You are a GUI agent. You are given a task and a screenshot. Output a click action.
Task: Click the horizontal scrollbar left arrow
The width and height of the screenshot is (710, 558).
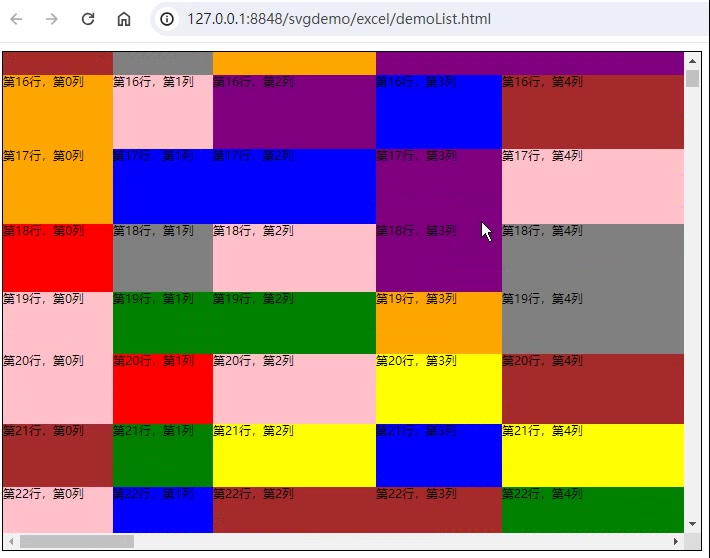tap(11, 541)
